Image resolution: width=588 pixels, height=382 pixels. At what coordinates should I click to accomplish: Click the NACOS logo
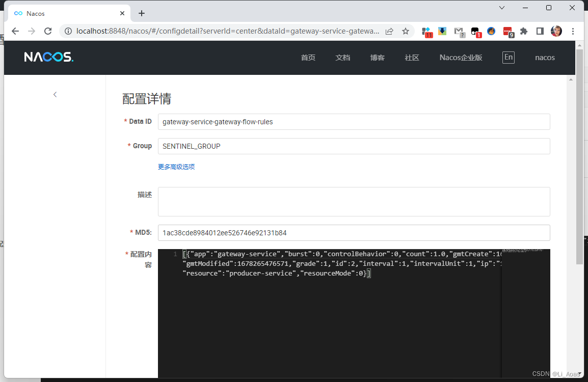[x=49, y=57]
